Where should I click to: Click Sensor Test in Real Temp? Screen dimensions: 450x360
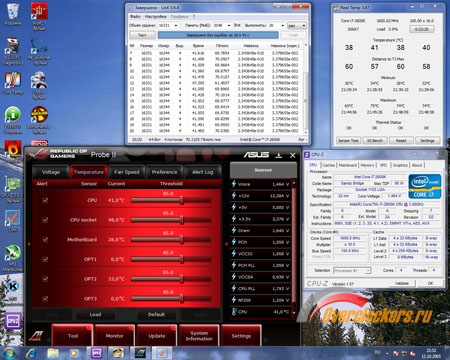[x=348, y=141]
